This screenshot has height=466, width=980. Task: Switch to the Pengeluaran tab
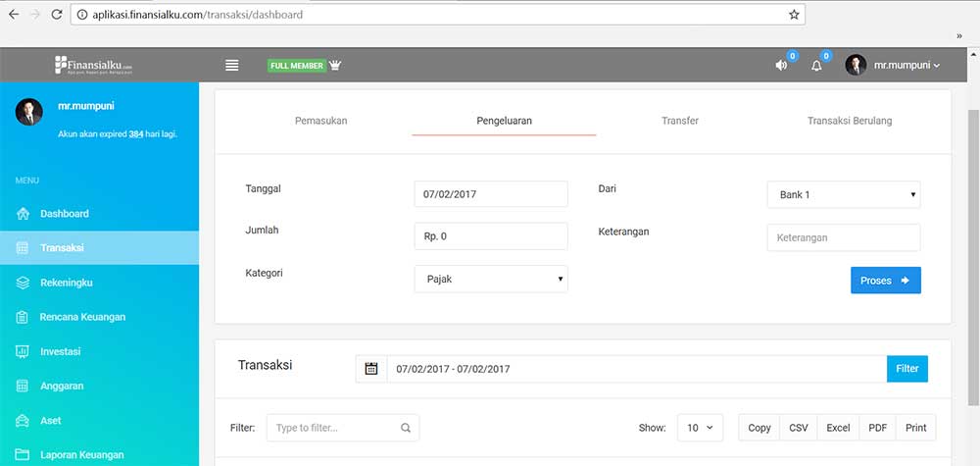click(x=504, y=121)
